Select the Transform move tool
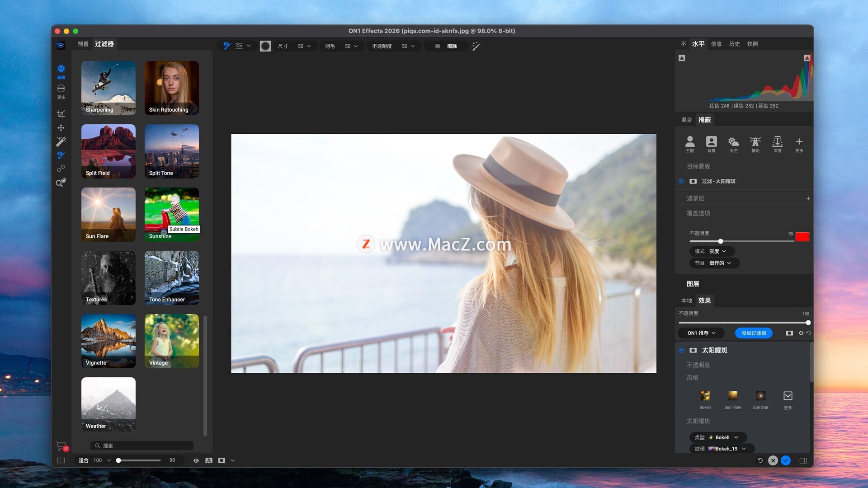 coord(61,128)
